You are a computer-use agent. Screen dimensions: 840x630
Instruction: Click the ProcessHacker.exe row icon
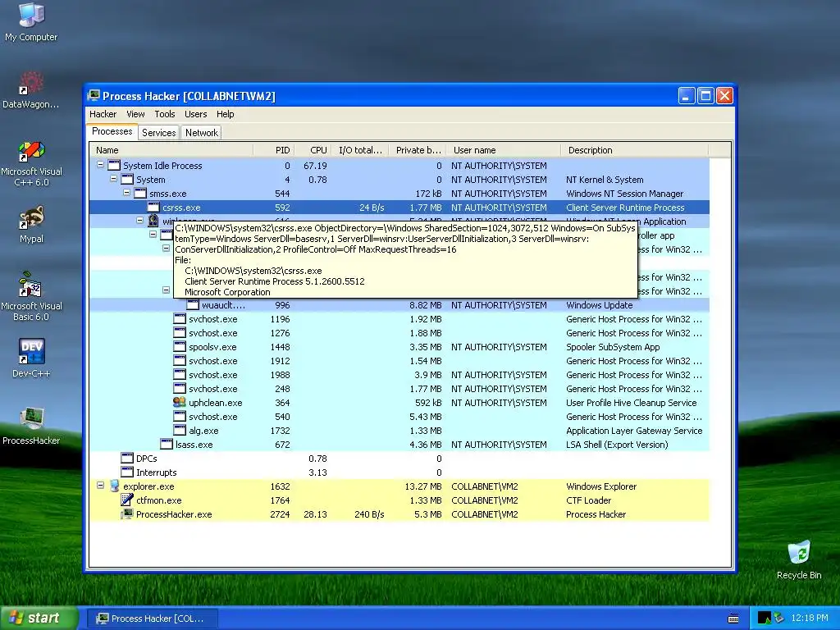click(x=127, y=514)
